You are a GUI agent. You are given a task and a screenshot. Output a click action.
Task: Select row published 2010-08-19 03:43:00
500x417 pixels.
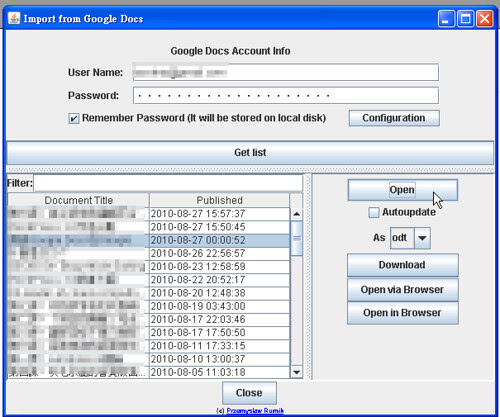point(149,306)
